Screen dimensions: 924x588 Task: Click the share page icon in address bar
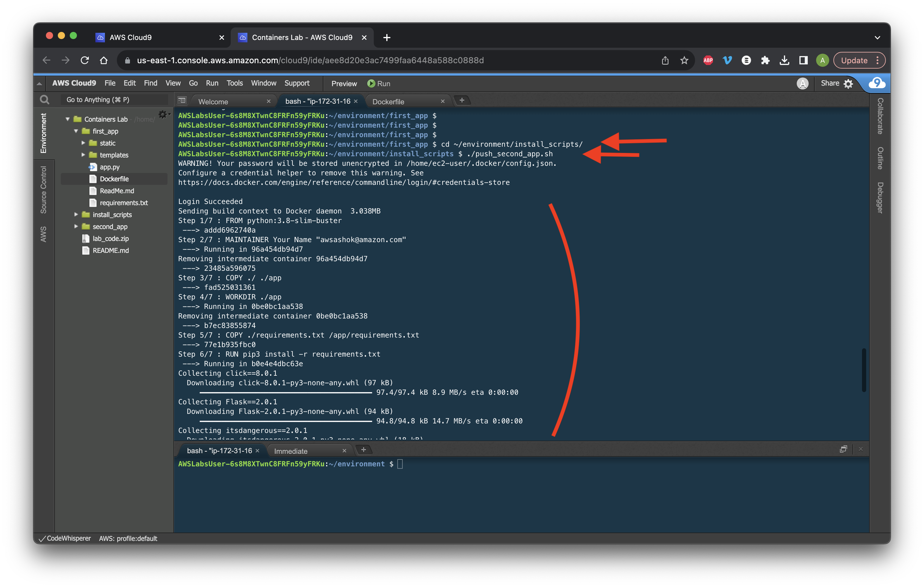click(x=665, y=60)
